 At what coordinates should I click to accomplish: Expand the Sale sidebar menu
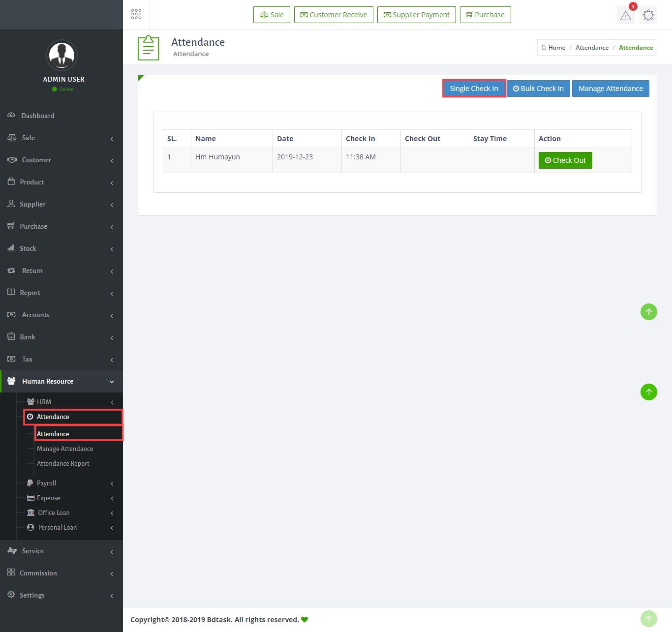point(61,138)
